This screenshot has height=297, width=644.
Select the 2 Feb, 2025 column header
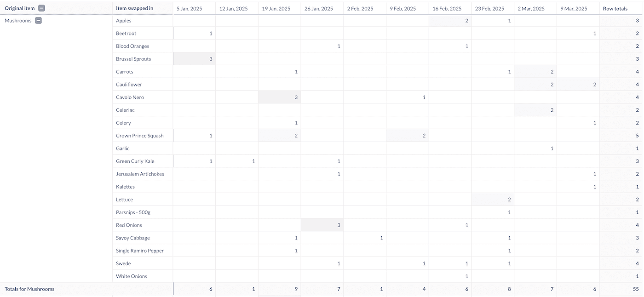[360, 9]
